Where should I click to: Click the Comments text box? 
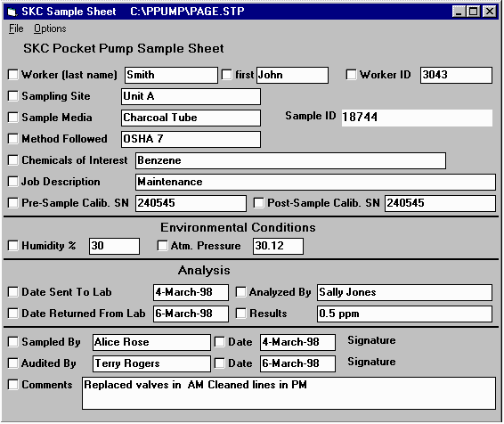pyautogui.click(x=289, y=393)
